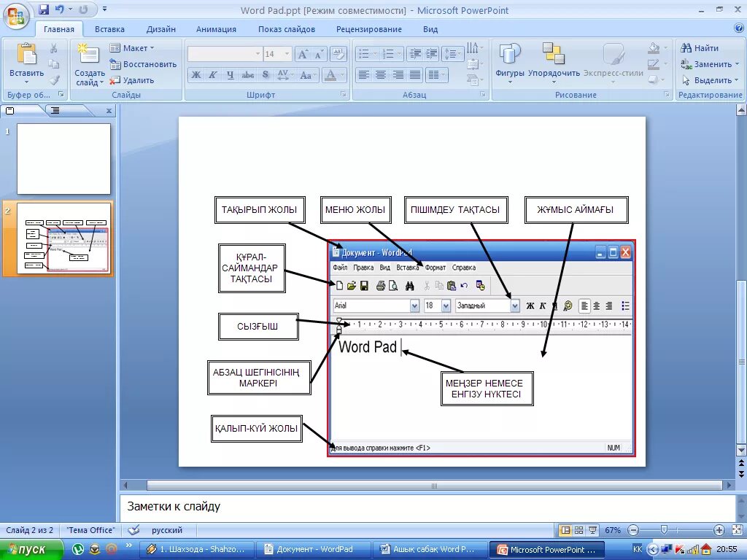Image resolution: width=747 pixels, height=560 pixels.
Task: Switch to Вставка ribbon tab
Action: [x=109, y=29]
